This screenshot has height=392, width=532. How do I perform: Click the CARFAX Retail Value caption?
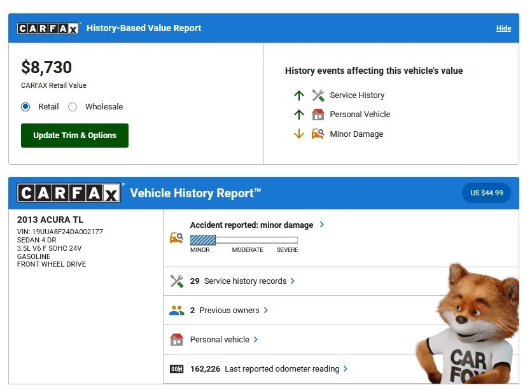click(x=53, y=85)
